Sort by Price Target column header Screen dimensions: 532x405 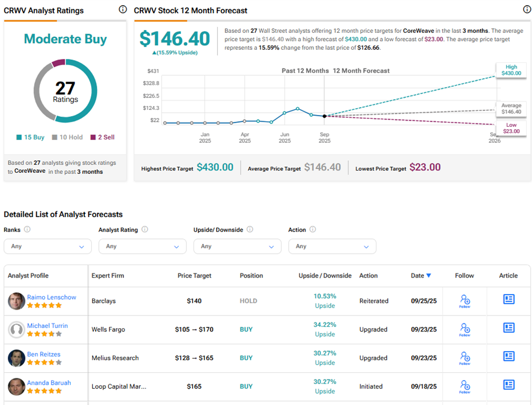[x=194, y=276]
